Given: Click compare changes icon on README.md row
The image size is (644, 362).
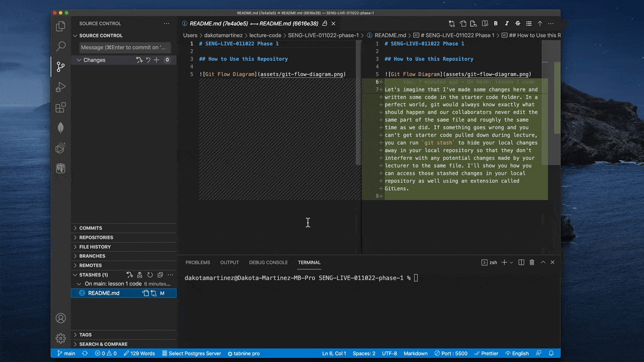Looking at the screenshot, I should 153,293.
